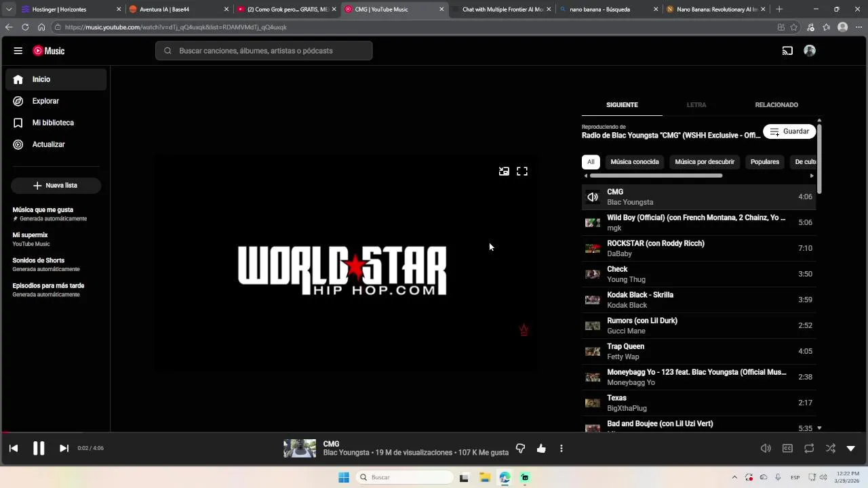Open Windows Start menu
Image resolution: width=868 pixels, height=488 pixels.
coord(344,477)
